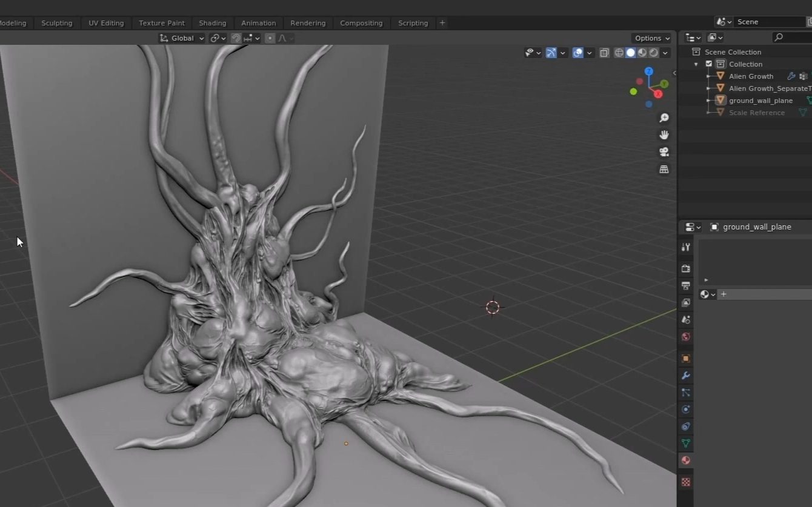
Task: Enable proportional editing toggle
Action: 270,38
